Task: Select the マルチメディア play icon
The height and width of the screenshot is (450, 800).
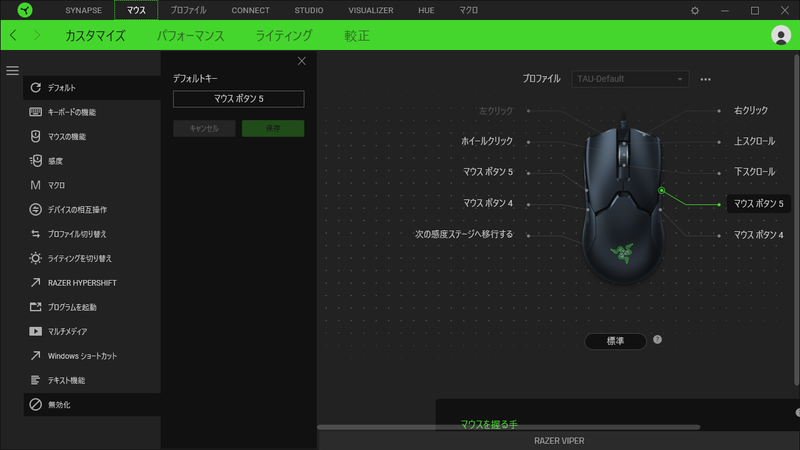Action: tap(35, 331)
